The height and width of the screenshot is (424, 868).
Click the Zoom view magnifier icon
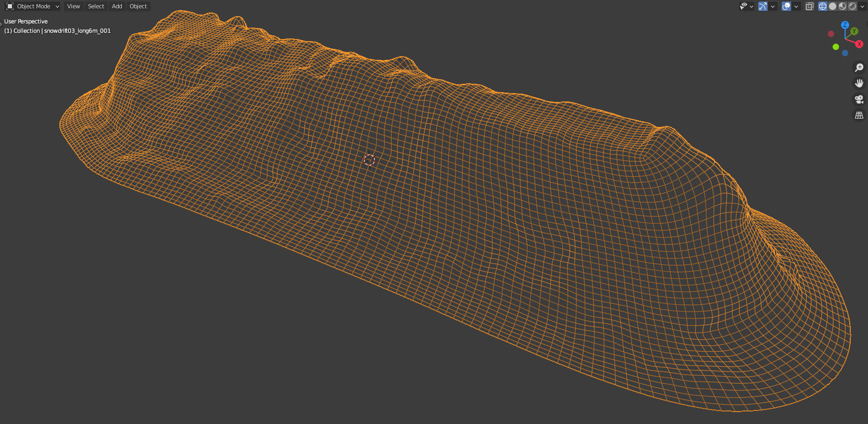point(859,68)
